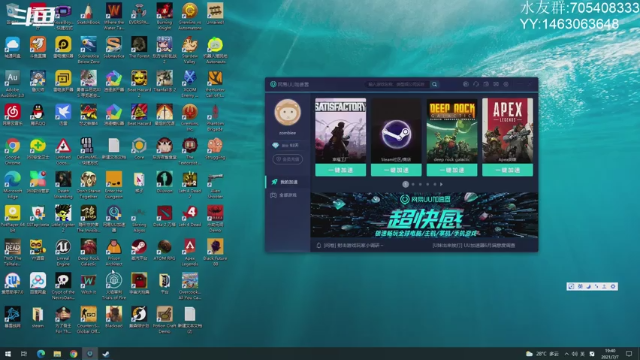Open bottom-right news link in UU
The image size is (640, 360).
click(x=474, y=246)
